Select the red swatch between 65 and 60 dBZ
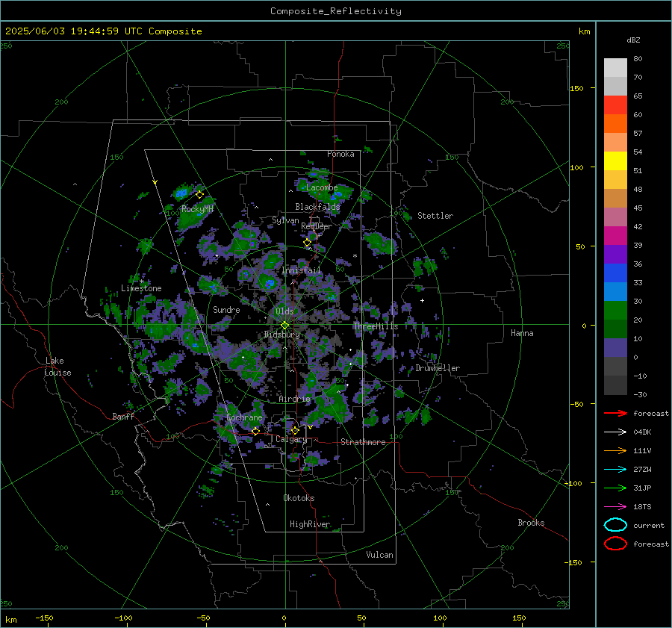The image size is (672, 628). tap(615, 105)
